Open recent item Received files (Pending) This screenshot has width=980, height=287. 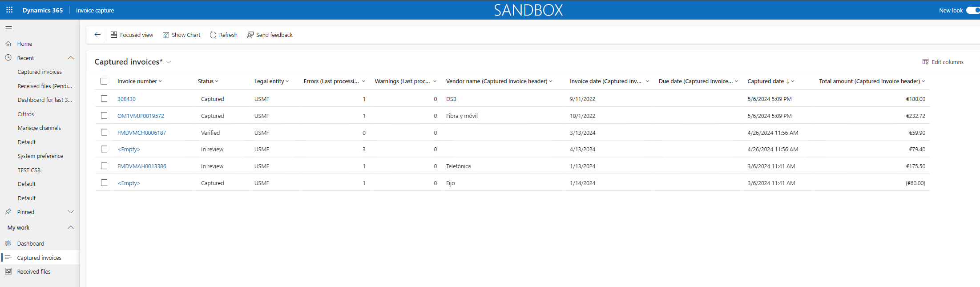pos(44,86)
